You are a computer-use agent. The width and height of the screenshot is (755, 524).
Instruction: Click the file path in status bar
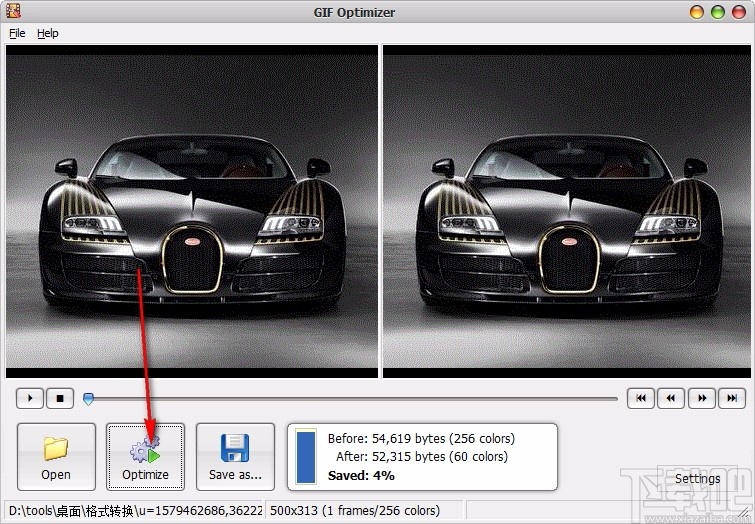coord(135,511)
